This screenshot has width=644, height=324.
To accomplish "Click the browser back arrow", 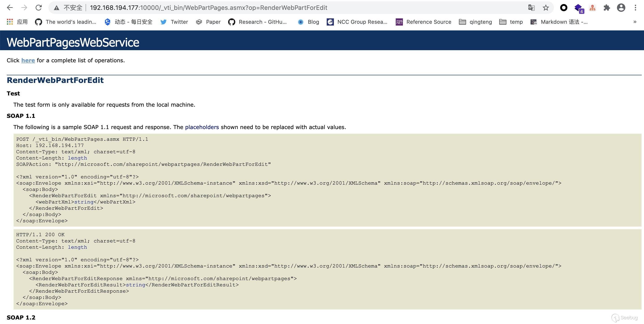I will pyautogui.click(x=10, y=7).
